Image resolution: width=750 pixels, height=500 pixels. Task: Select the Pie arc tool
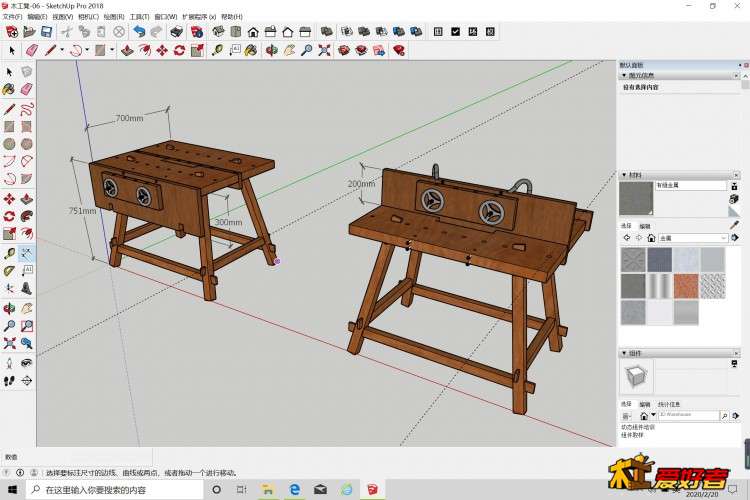pos(26,178)
